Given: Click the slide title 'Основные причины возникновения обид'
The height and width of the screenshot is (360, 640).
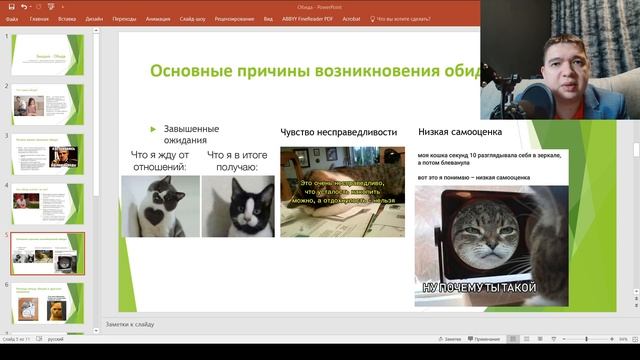Looking at the screenshot, I should click(315, 71).
